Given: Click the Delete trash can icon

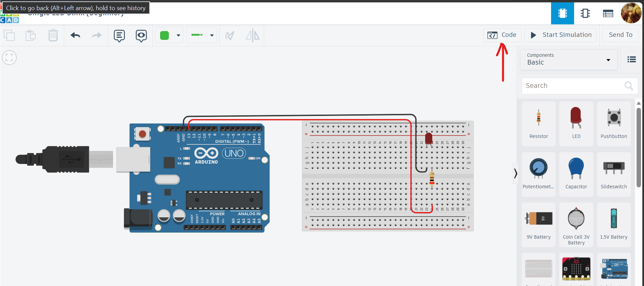Looking at the screenshot, I should (53, 35).
